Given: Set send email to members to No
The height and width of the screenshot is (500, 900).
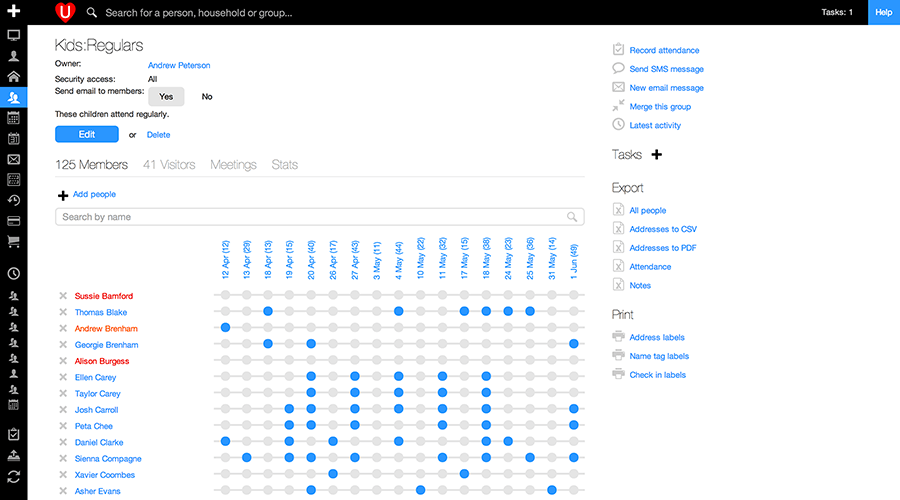Looking at the screenshot, I should pos(207,97).
